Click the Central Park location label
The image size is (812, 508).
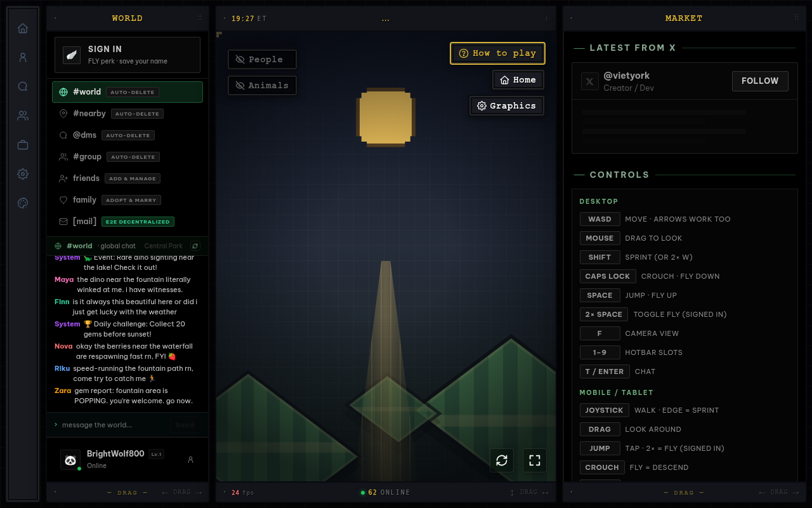(x=163, y=246)
